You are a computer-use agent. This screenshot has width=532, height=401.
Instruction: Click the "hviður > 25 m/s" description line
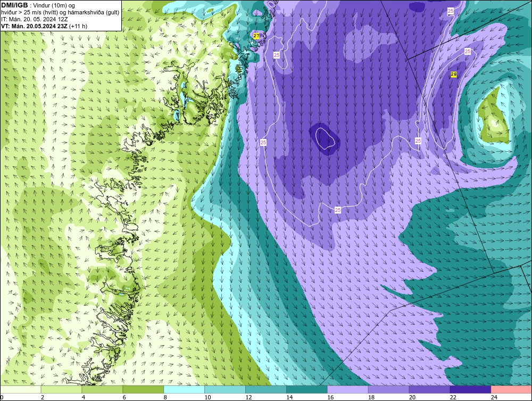(60, 13)
